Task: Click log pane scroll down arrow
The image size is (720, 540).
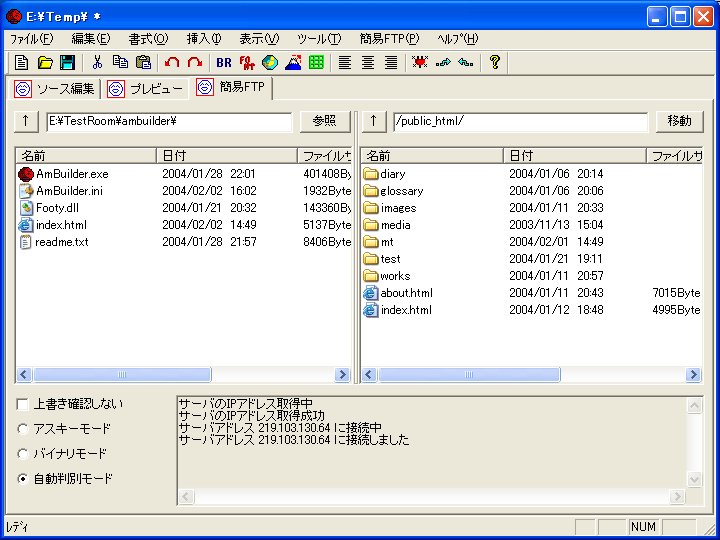Action: pos(694,480)
